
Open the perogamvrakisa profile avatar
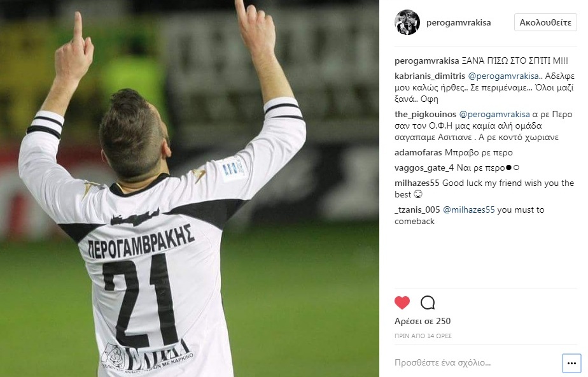pos(407,22)
